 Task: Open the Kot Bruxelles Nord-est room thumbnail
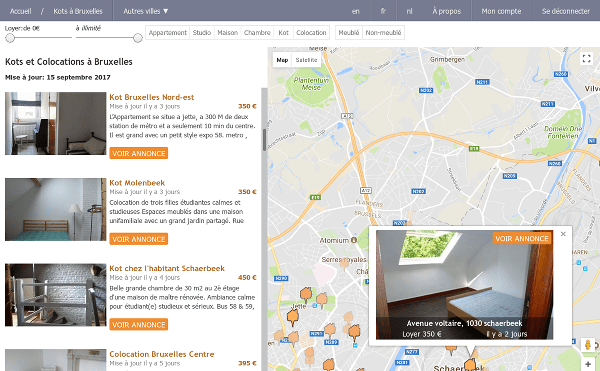point(55,124)
